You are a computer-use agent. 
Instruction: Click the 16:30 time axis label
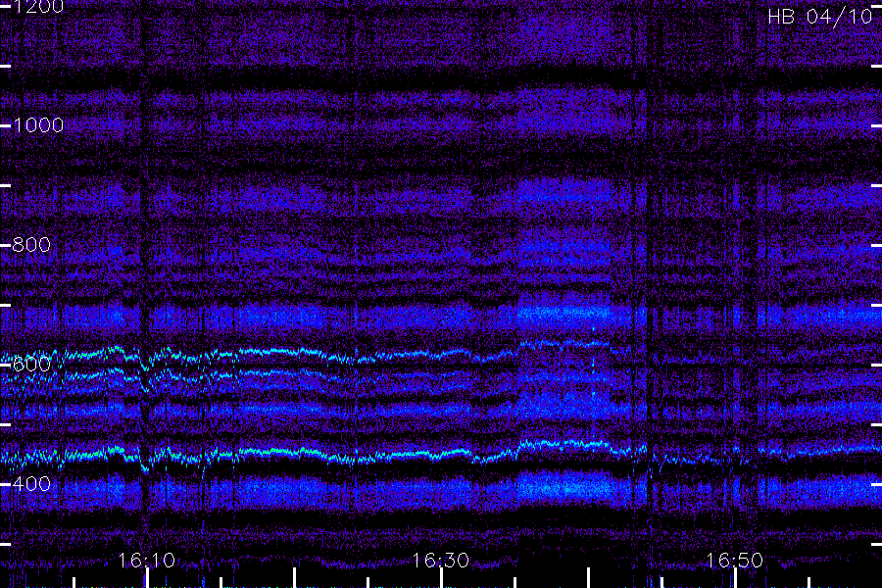(441, 561)
